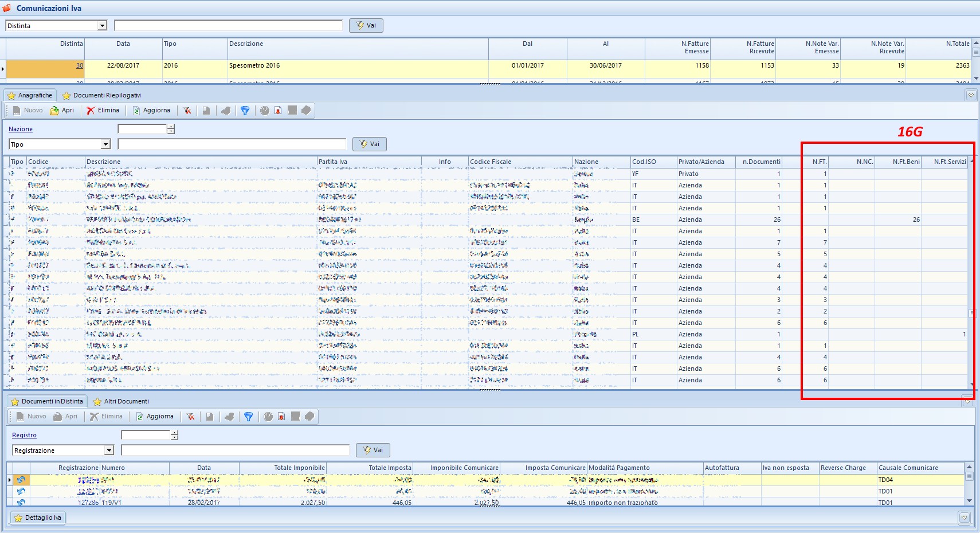Increase the Registro value with the up stepper
Viewport: 980px width, 533px height.
click(174, 433)
